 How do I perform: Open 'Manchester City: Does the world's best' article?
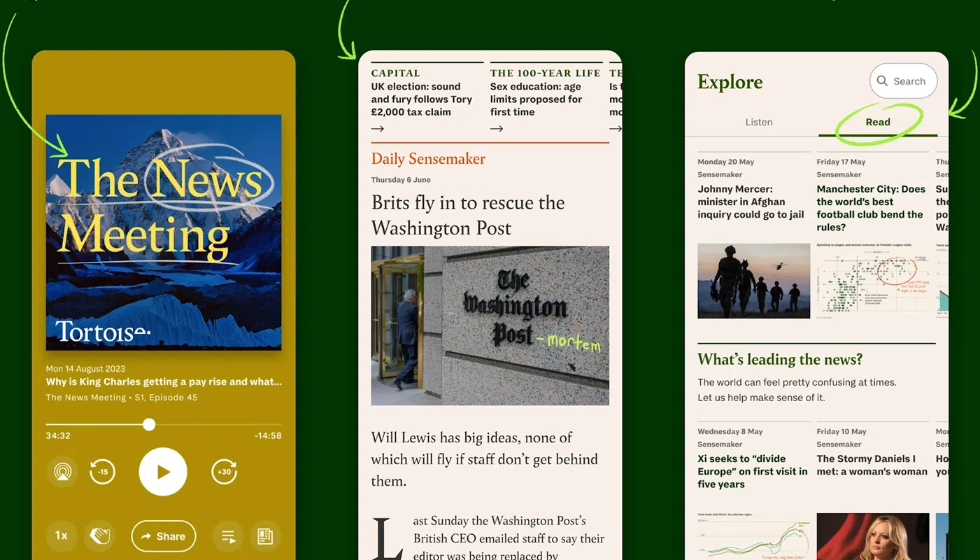(x=871, y=208)
